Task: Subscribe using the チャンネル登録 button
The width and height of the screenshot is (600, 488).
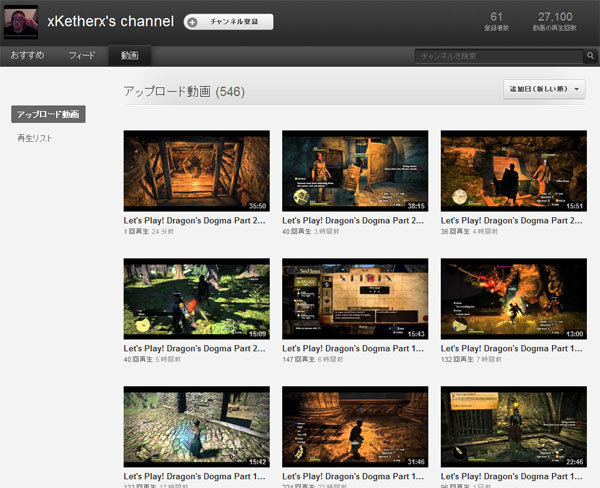Action: 228,22
